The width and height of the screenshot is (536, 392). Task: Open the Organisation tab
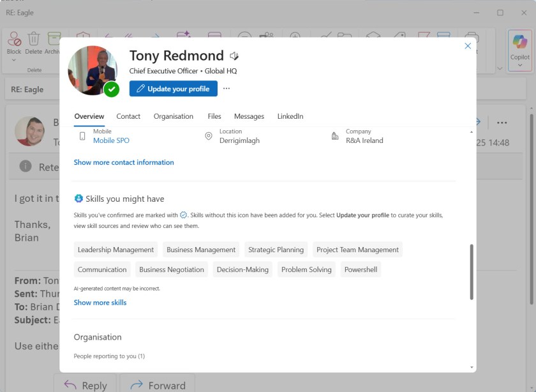coord(173,116)
